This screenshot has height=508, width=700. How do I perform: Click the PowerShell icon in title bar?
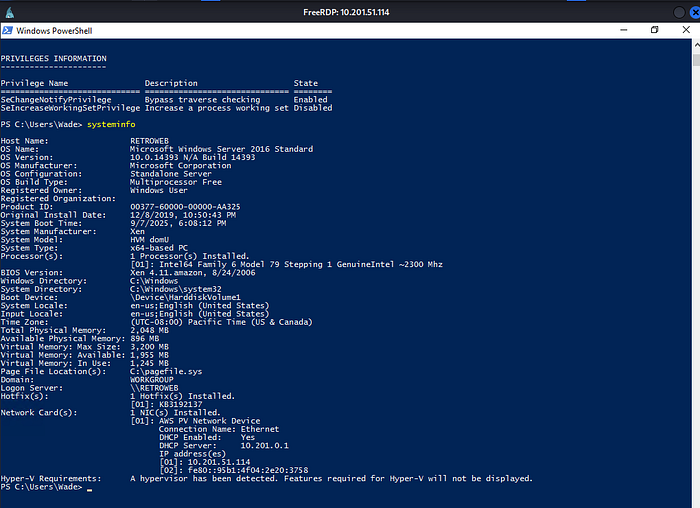point(7,30)
